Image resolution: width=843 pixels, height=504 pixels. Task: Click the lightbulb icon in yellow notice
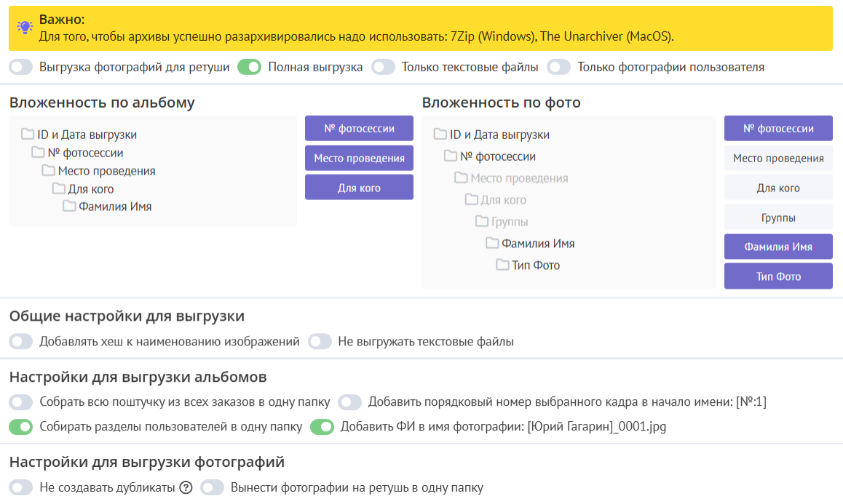point(25,28)
